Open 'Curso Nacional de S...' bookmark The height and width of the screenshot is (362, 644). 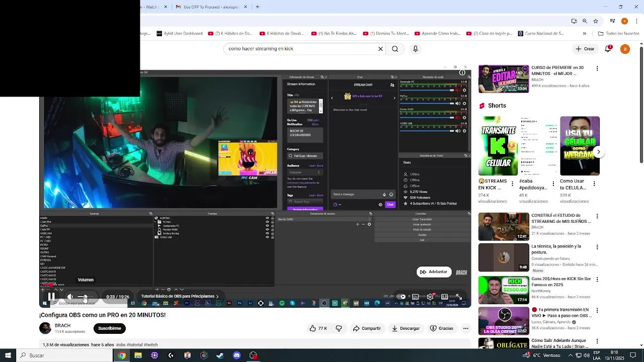click(541, 34)
